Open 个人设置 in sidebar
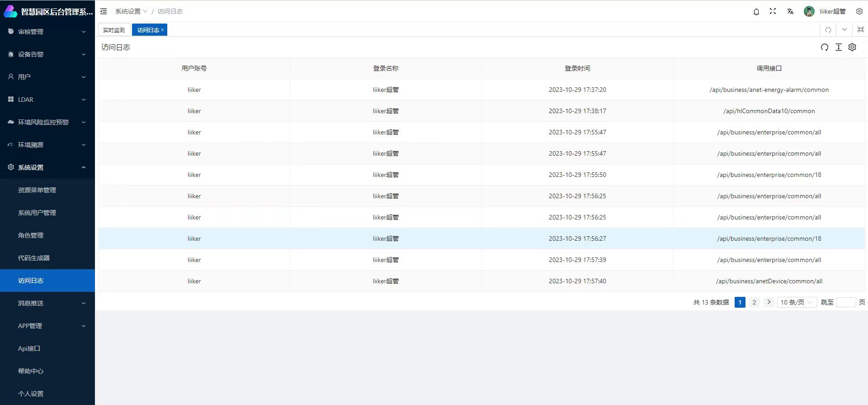This screenshot has height=405, width=868. click(47, 394)
